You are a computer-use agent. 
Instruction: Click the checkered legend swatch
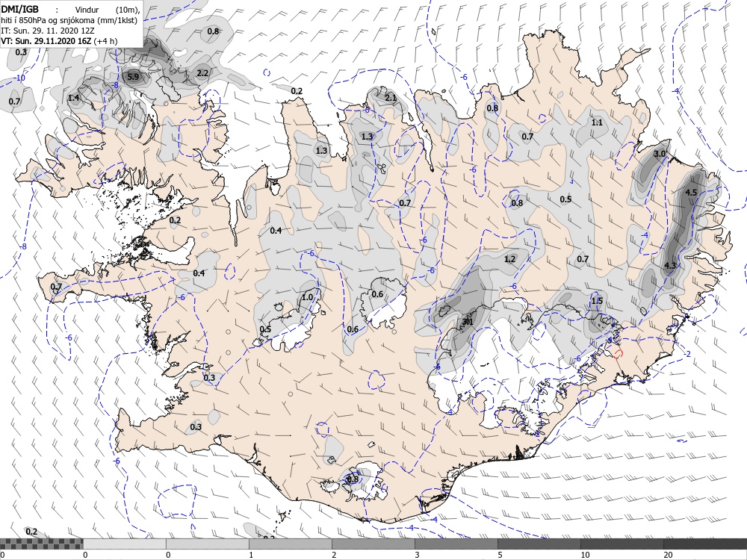pos(41,544)
